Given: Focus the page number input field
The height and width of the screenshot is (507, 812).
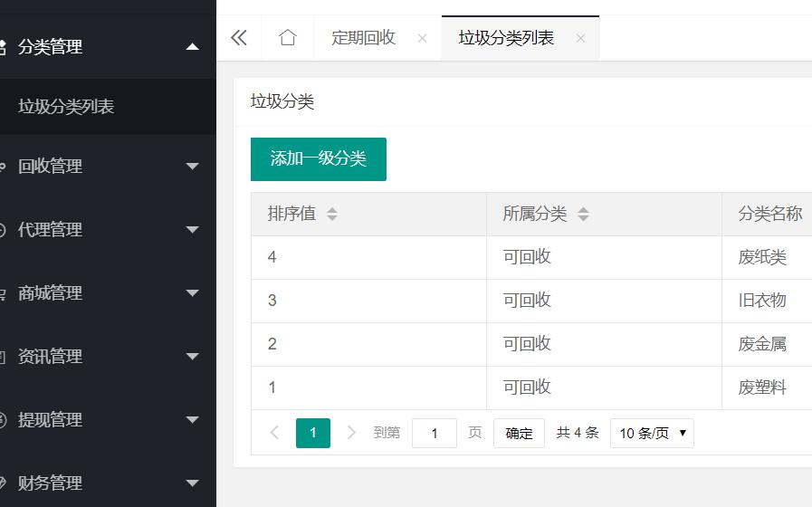Looking at the screenshot, I should pyautogui.click(x=435, y=433).
